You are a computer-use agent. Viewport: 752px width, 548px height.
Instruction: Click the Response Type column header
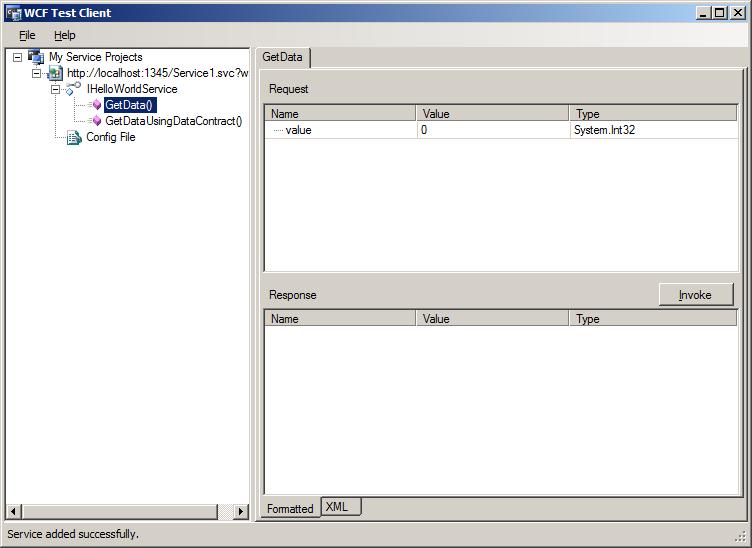tap(653, 319)
